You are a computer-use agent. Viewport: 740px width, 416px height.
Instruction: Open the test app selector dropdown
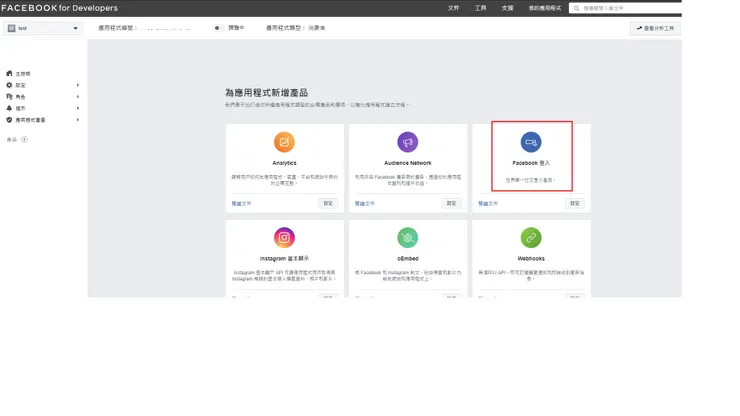[x=43, y=28]
